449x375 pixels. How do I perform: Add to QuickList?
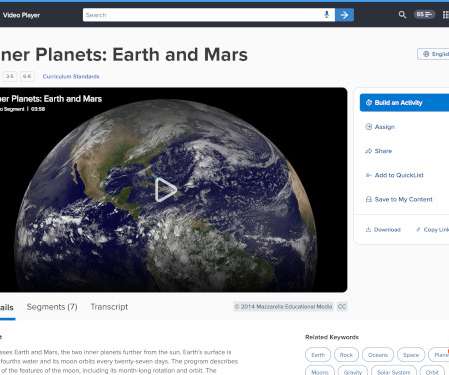(394, 175)
